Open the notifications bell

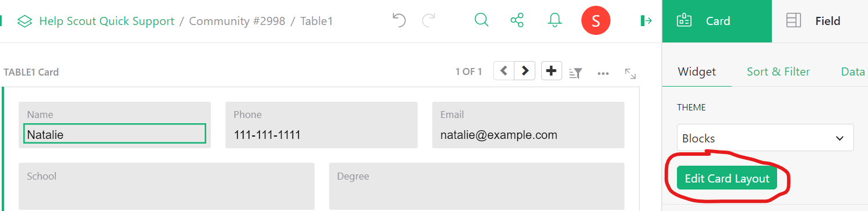555,21
